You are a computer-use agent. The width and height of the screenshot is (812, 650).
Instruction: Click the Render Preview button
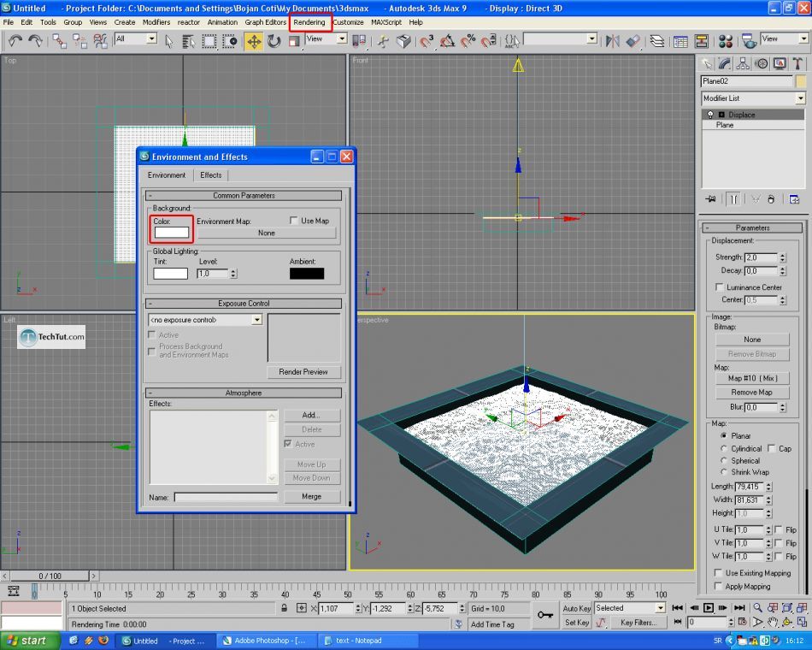tap(303, 372)
